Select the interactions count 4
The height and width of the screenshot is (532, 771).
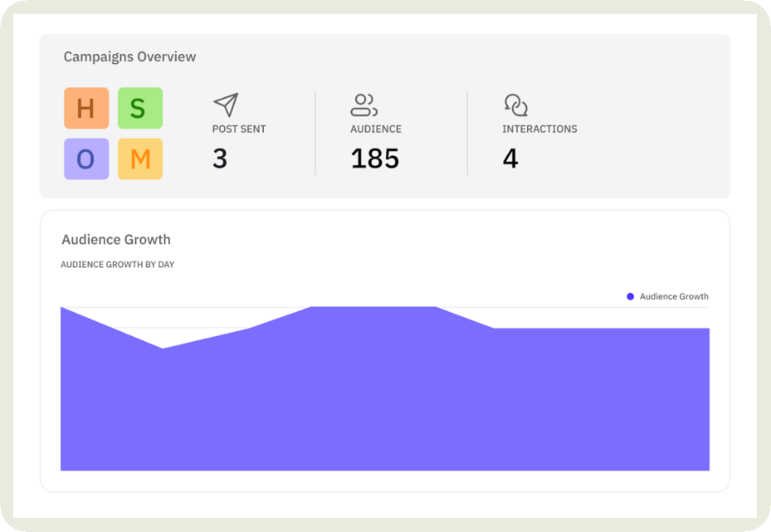tap(510, 159)
